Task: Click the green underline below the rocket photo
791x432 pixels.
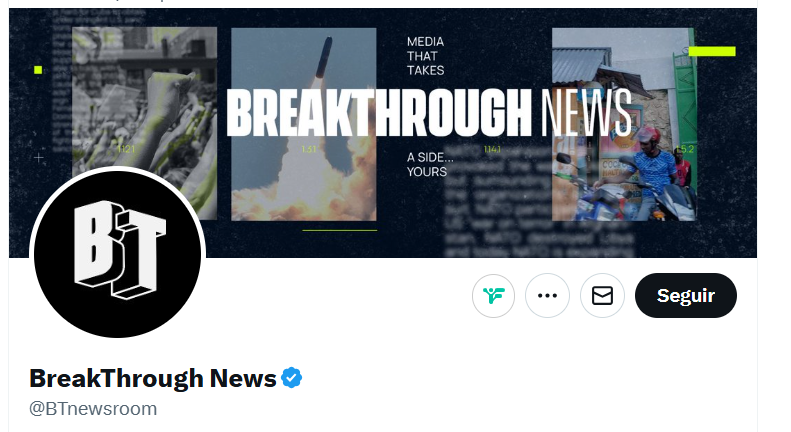Action: click(340, 230)
